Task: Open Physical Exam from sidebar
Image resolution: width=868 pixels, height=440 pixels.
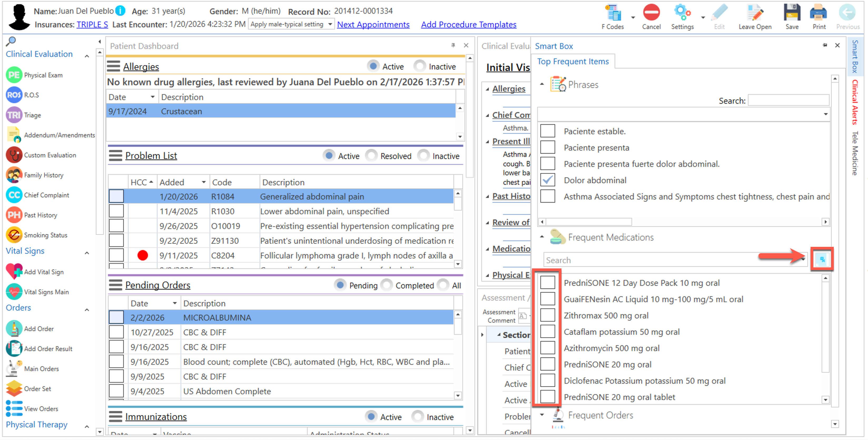Action: (14, 75)
